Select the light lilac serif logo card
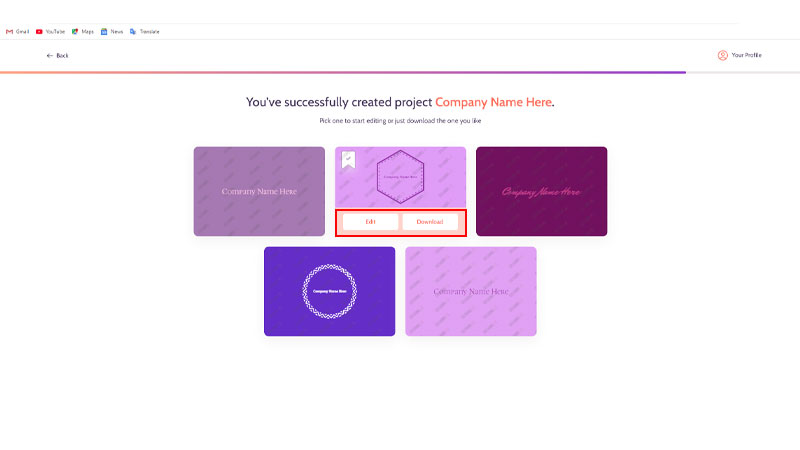 tap(471, 291)
